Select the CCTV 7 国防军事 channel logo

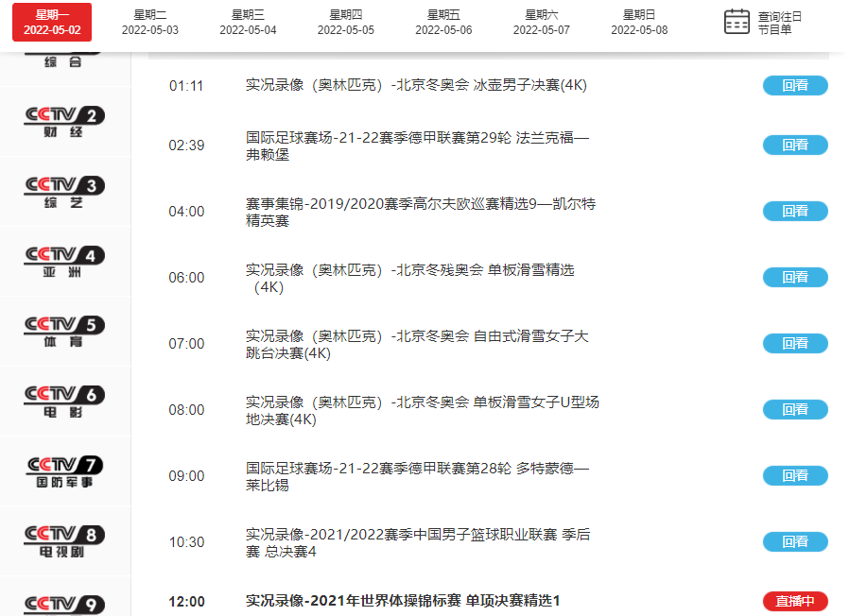tap(64, 471)
